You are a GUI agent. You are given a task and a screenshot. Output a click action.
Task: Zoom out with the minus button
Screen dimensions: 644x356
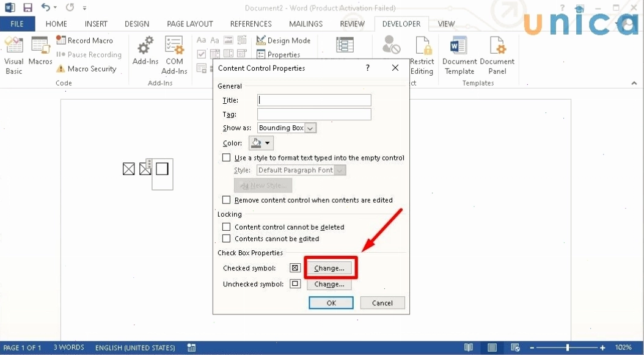click(532, 347)
